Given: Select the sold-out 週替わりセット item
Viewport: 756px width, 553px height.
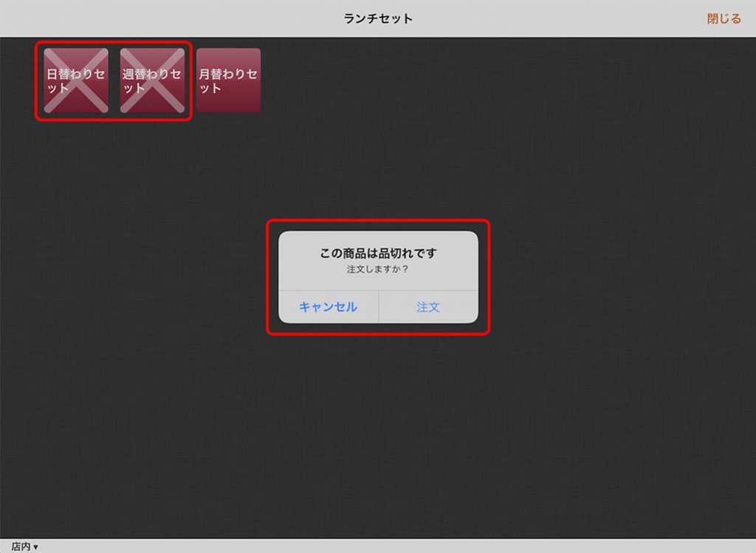Looking at the screenshot, I should point(152,80).
